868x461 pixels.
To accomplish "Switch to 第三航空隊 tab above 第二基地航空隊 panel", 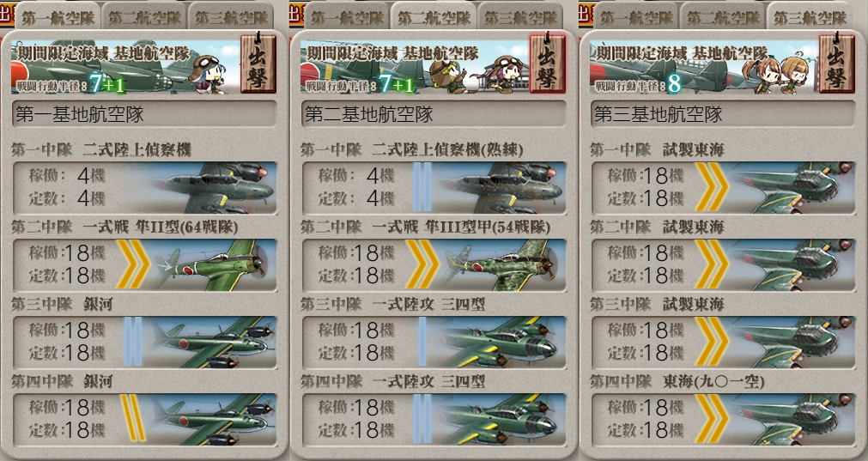I will [520, 17].
